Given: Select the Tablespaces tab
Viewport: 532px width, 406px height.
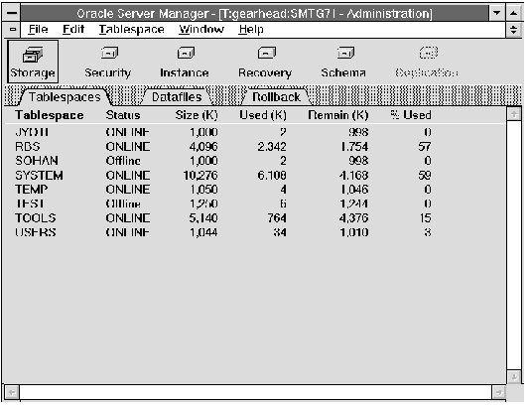Looking at the screenshot, I should click(65, 97).
